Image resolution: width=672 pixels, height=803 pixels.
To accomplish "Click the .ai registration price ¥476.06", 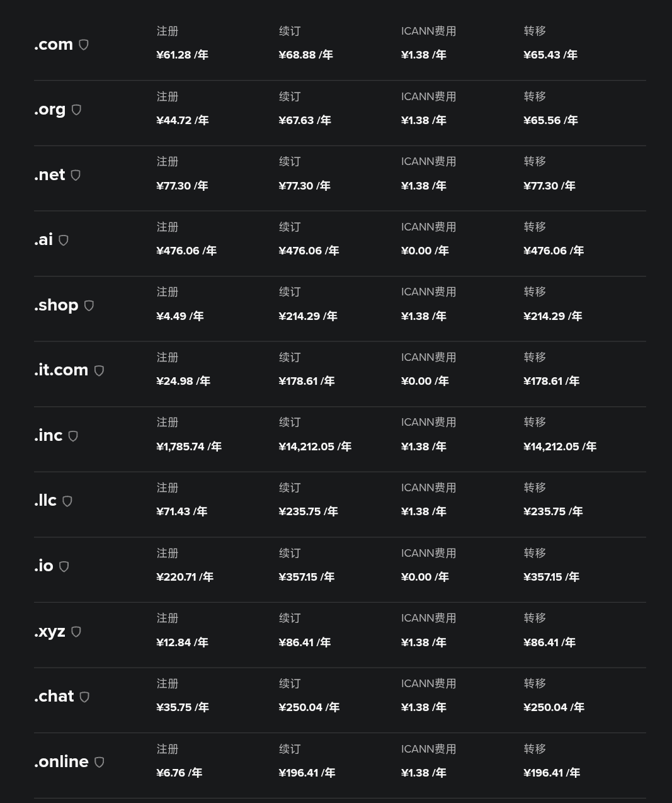I will [x=178, y=251].
